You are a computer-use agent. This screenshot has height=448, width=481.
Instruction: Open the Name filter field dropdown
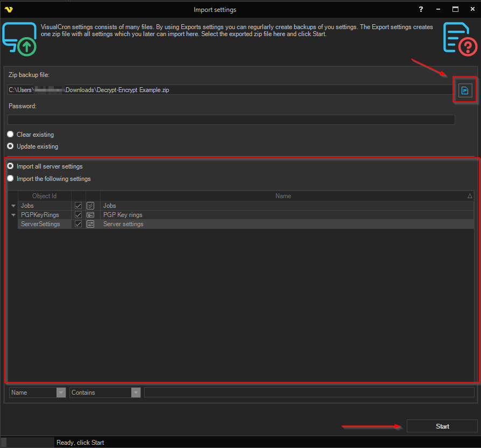[61, 393]
